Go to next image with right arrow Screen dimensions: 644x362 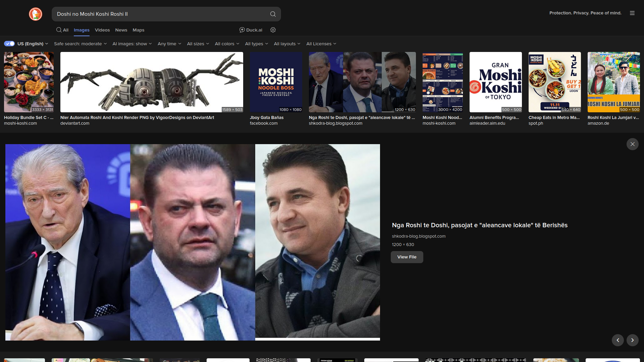632,340
